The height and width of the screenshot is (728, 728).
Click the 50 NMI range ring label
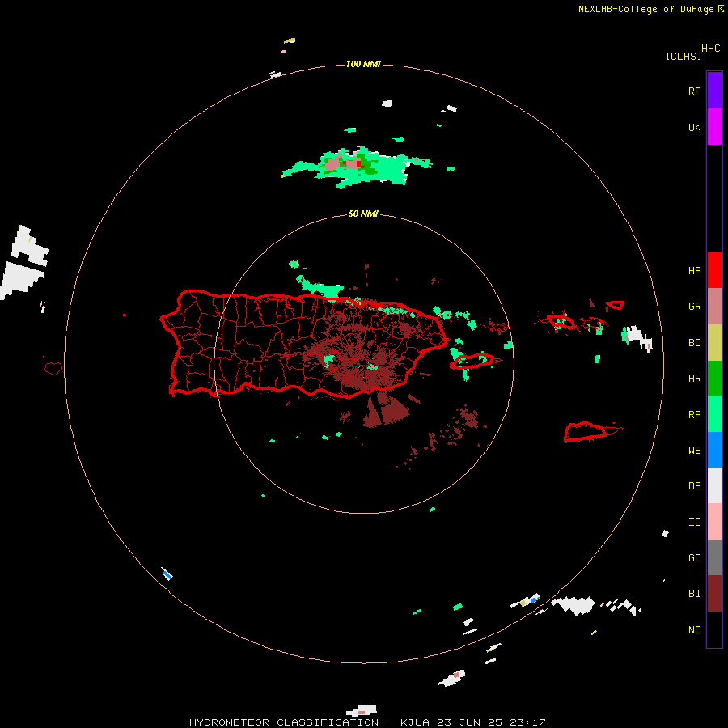click(363, 214)
